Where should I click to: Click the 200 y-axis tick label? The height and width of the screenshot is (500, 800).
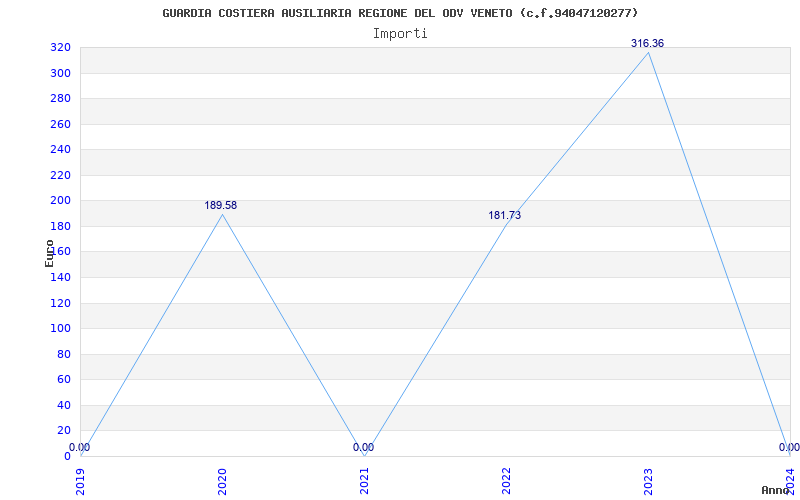pos(60,201)
